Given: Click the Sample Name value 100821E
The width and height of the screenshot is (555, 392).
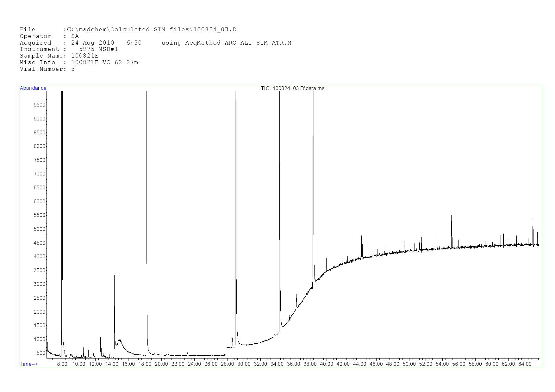Looking at the screenshot, I should [85, 56].
